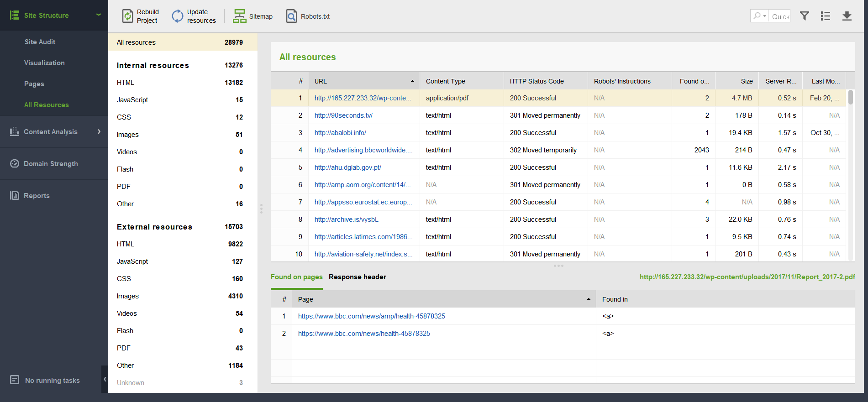Collapse the left sidebar with arrow handle
The width and height of the screenshot is (868, 402).
[x=105, y=379]
